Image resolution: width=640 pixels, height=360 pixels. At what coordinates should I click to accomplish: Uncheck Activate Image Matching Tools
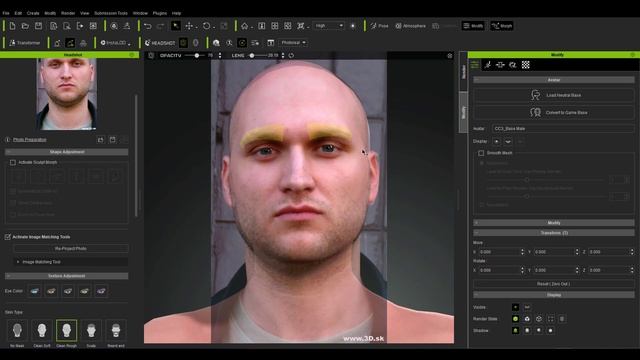(8, 237)
